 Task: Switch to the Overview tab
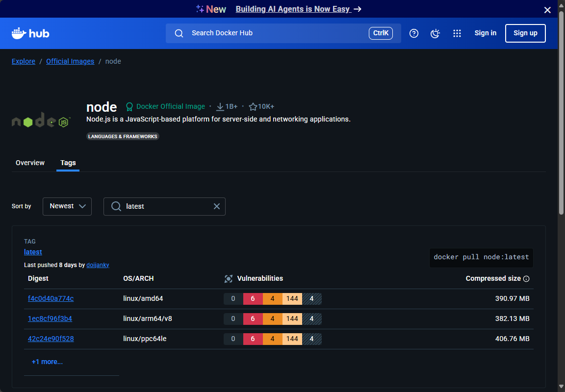pyautogui.click(x=30, y=163)
